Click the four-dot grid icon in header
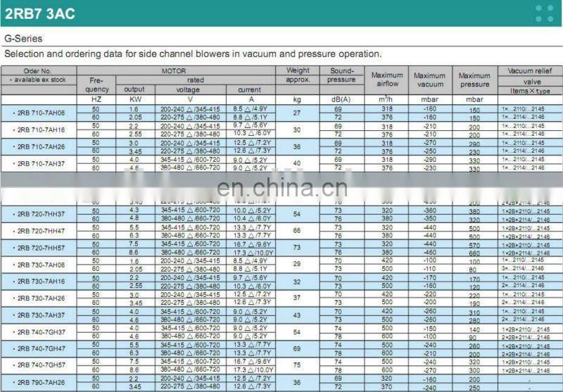563x392 pixels. tap(544, 13)
